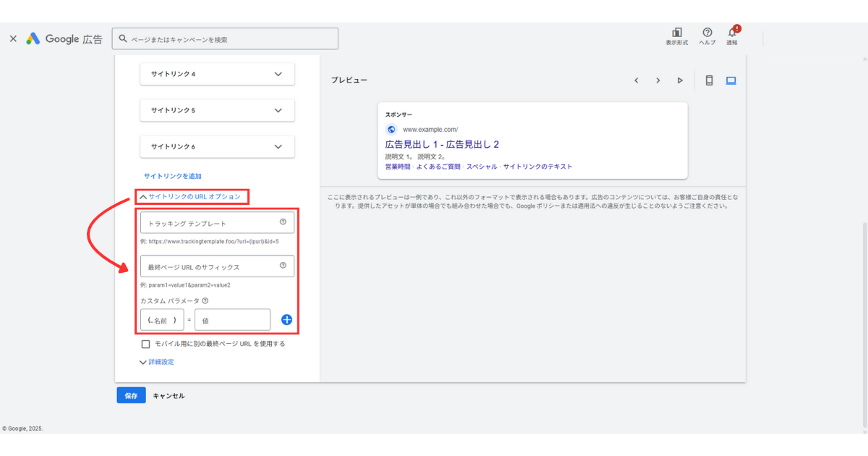The width and height of the screenshot is (868, 456).
Task: Collapse サイトリンクの URL オプション section
Action: [190, 196]
